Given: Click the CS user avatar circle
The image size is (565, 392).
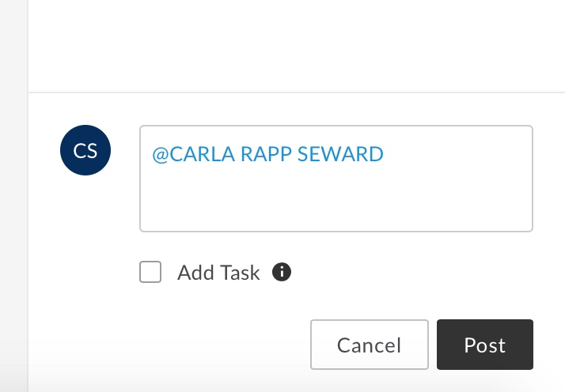Looking at the screenshot, I should pos(85,150).
